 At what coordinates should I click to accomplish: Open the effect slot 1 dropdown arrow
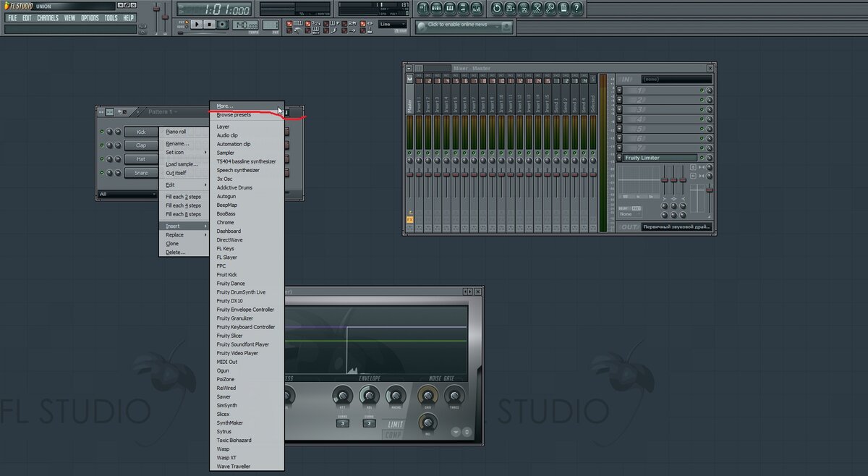point(619,90)
